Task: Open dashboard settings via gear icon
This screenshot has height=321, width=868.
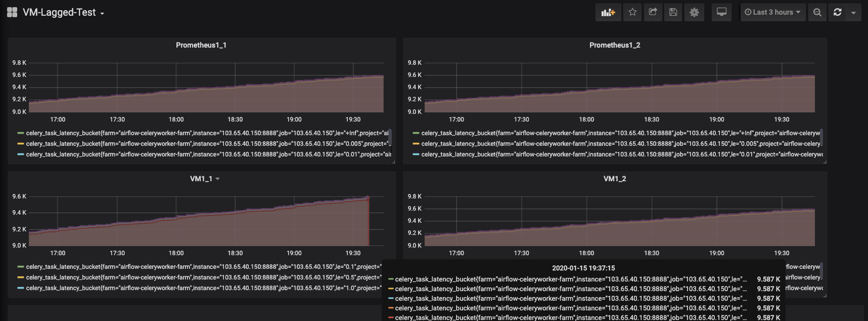Action: coord(694,12)
